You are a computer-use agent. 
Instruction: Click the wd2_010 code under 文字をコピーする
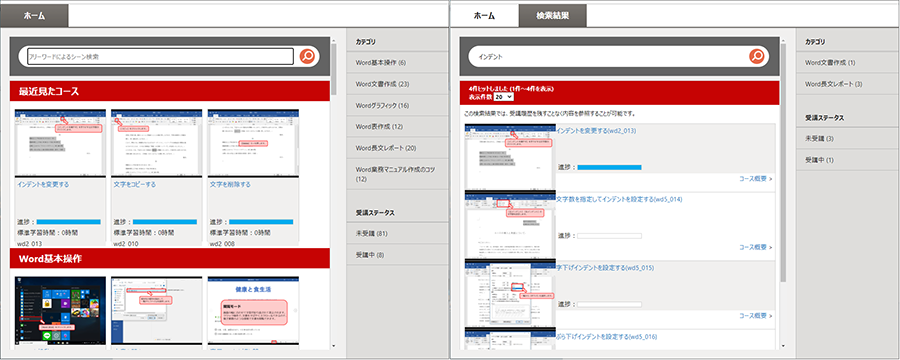[126, 244]
